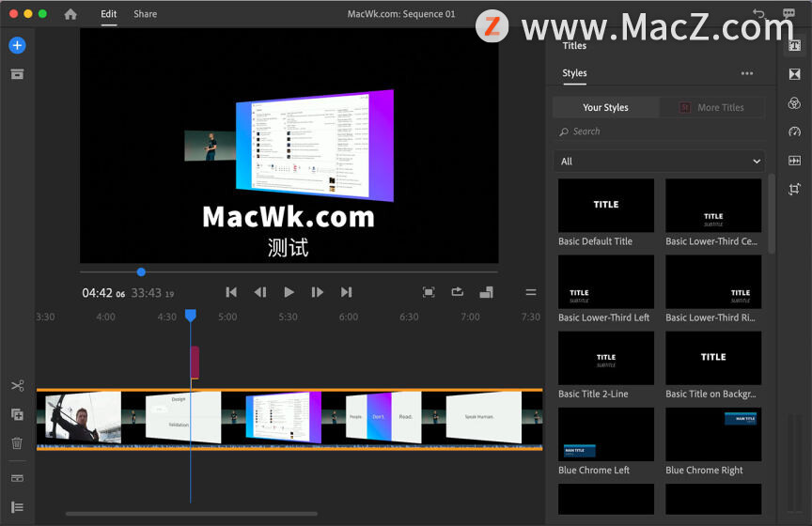The width and height of the screenshot is (812, 526).
Task: Select the magenta title clip on timeline
Action: click(x=195, y=362)
